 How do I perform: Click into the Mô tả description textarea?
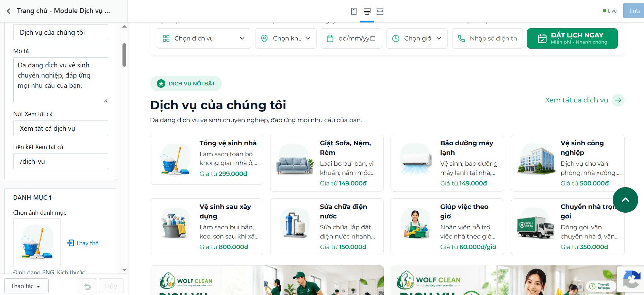[61, 80]
